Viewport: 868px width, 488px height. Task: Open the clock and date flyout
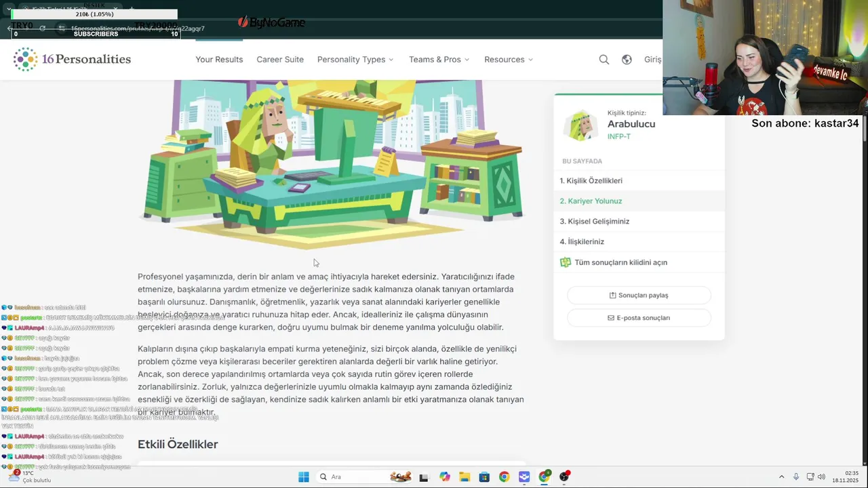846,476
